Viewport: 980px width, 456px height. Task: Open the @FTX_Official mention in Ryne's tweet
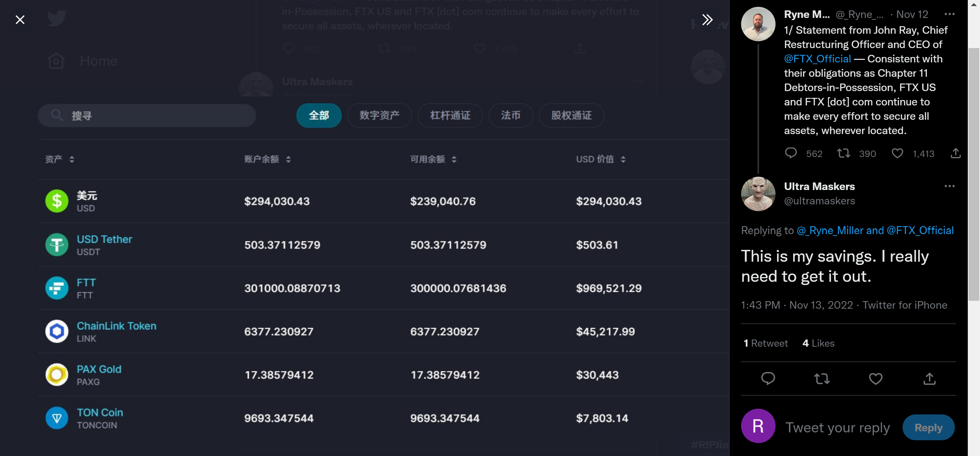tap(817, 58)
